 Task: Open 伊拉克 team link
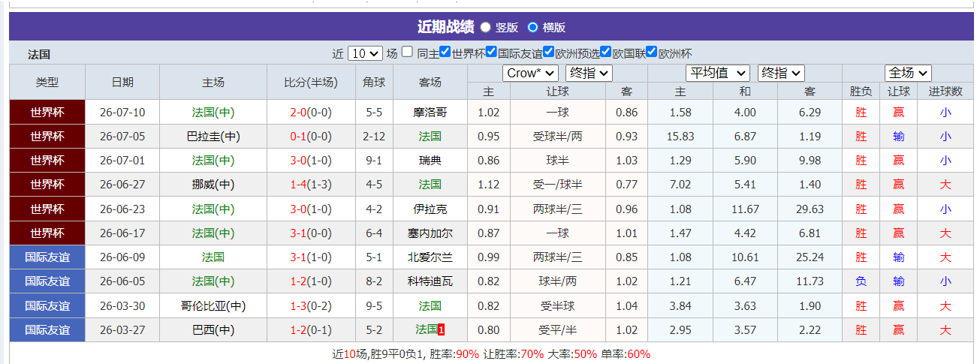tap(430, 209)
